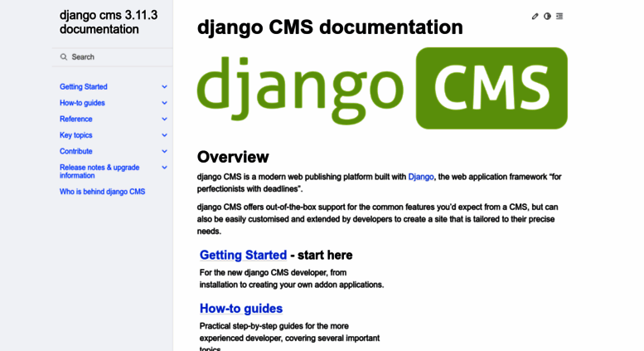Open Contribute in the sidebar

76,151
